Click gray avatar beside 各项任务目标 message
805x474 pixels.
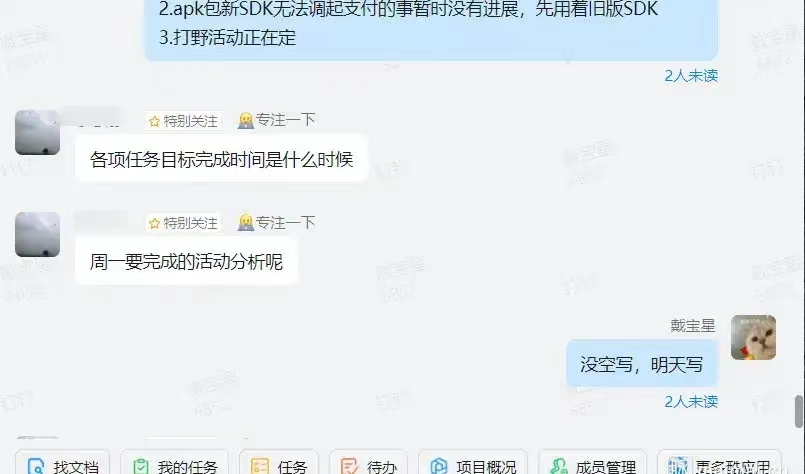tap(37, 132)
